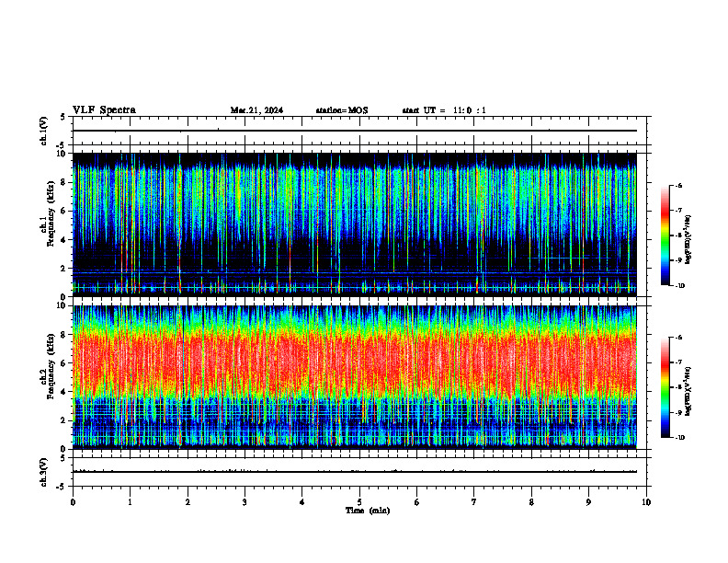Click the time axis tick label "3"
Screen dimensions: 728x563
pyautogui.click(x=245, y=502)
